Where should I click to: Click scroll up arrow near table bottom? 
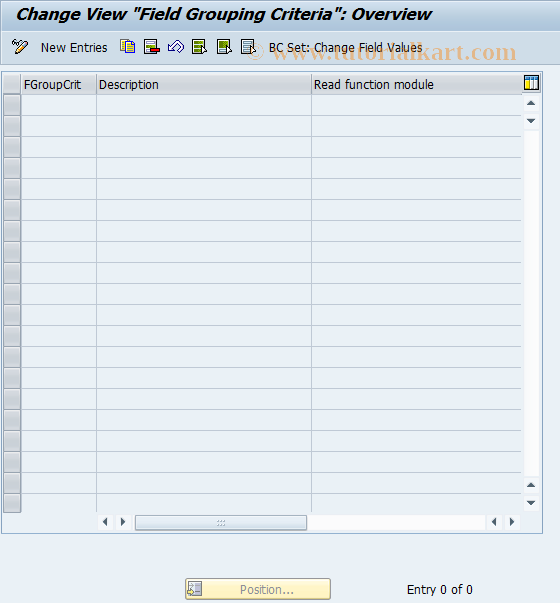click(531, 485)
